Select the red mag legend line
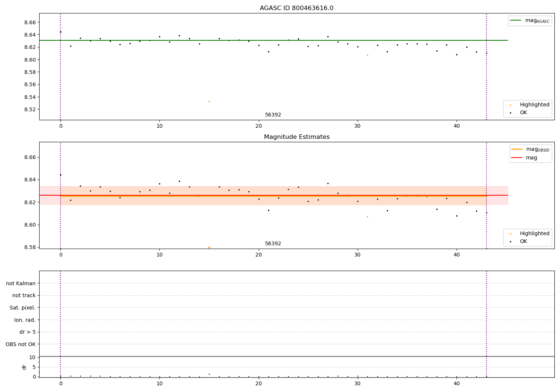560x392 pixels. pyautogui.click(x=517, y=158)
